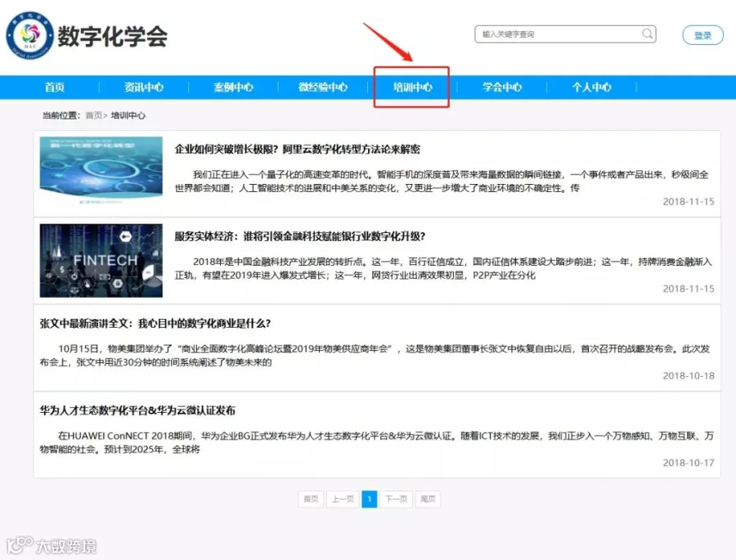Click the 数字化学会 round logo emblem
This screenshot has height=560, width=736.
coord(29,36)
